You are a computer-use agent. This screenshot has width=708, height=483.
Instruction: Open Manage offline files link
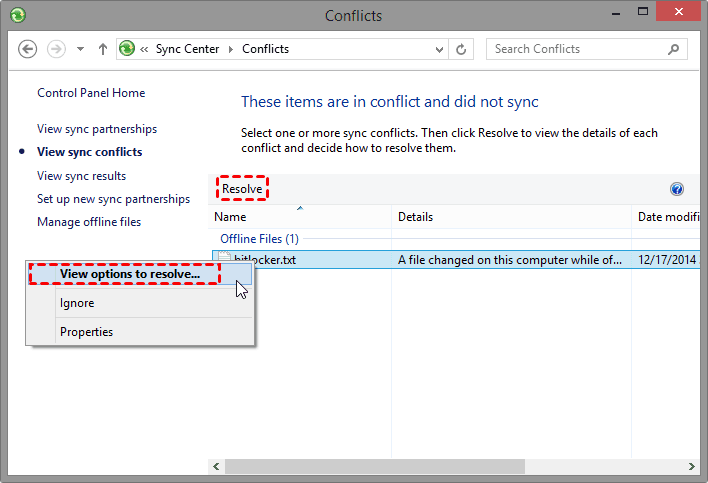point(89,222)
